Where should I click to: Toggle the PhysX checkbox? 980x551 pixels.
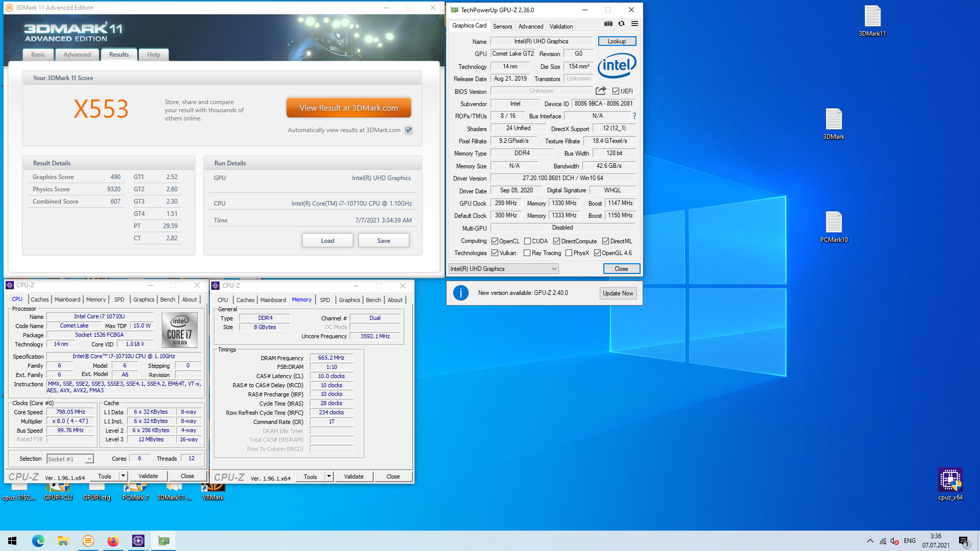pyautogui.click(x=569, y=253)
